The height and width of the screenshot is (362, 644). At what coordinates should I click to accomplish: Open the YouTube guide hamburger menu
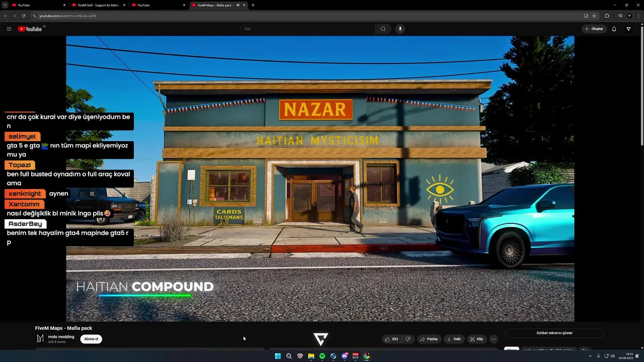9,29
